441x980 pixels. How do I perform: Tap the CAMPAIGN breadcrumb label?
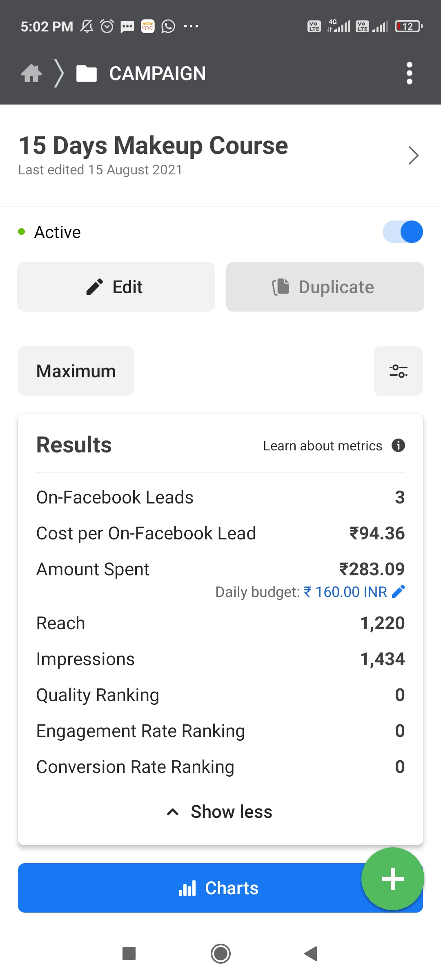158,73
